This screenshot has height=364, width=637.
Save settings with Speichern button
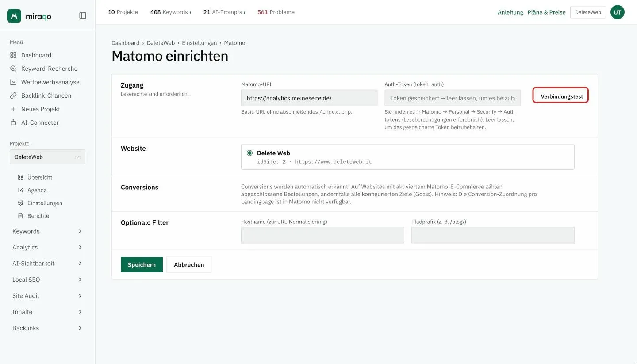pos(142,264)
